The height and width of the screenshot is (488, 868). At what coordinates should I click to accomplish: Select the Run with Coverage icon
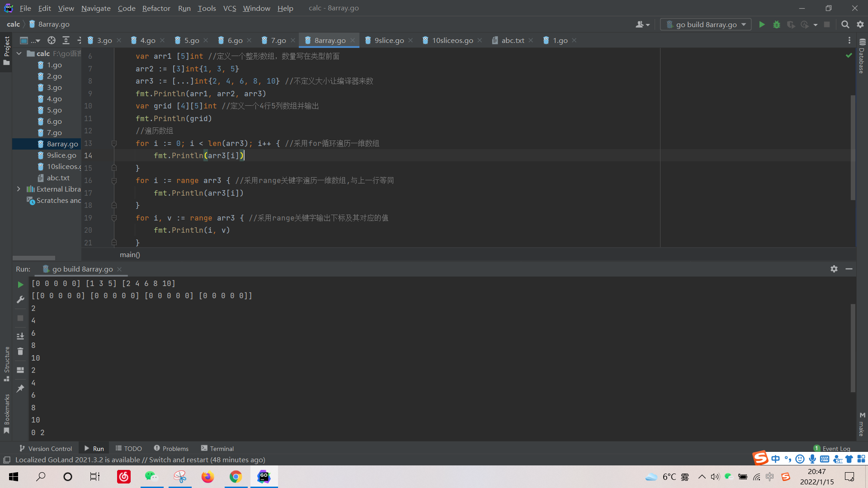tap(791, 24)
